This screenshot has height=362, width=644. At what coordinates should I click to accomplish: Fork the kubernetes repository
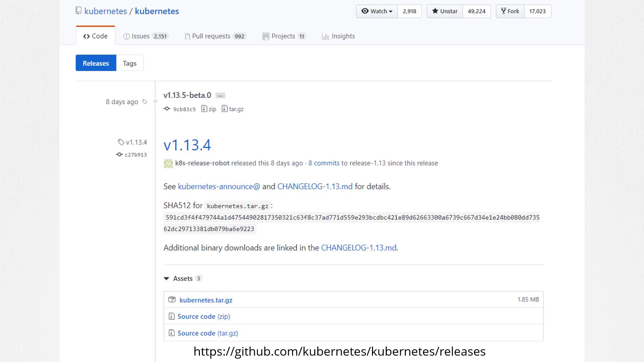pos(510,11)
